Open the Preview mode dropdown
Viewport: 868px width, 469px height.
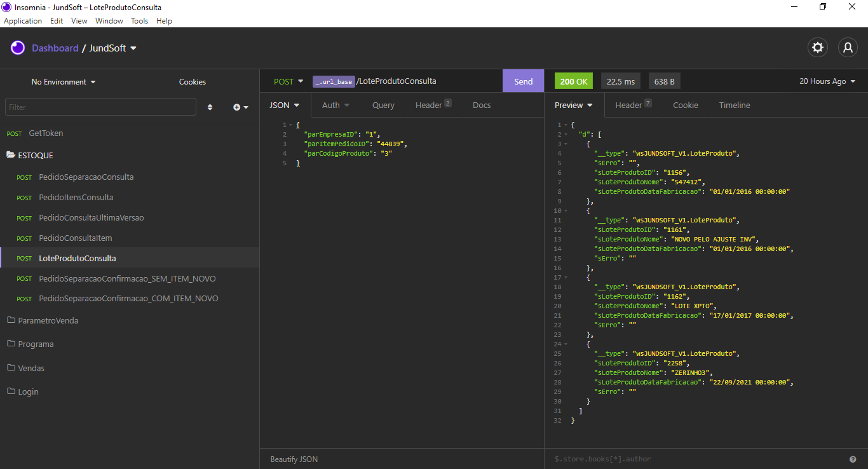click(x=573, y=105)
